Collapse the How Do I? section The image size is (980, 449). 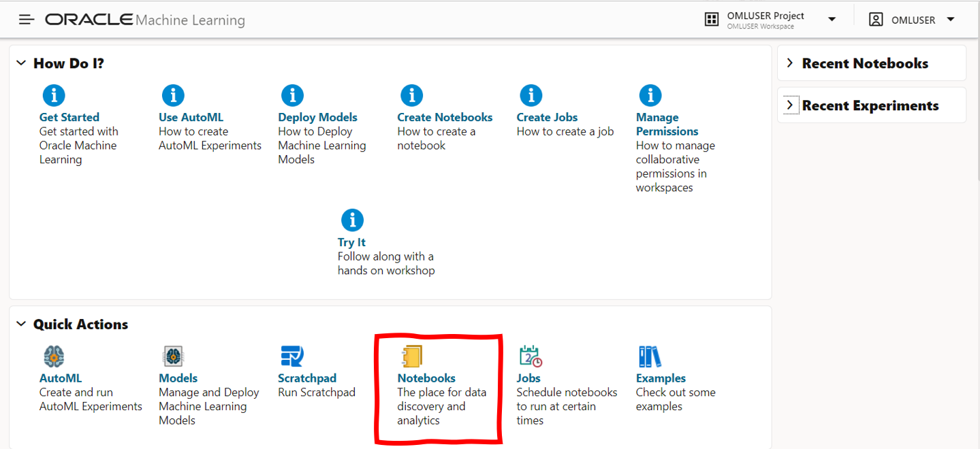point(21,63)
